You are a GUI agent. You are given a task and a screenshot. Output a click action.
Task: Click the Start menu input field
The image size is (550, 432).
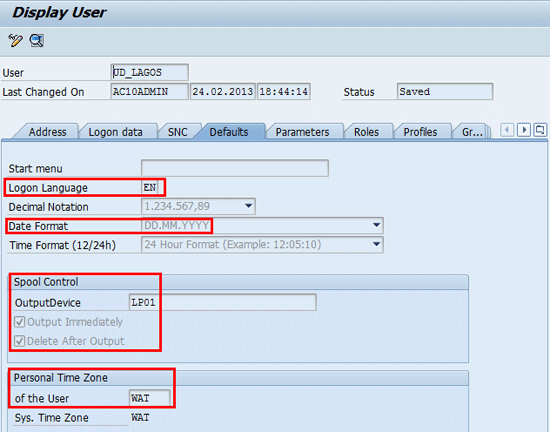click(x=235, y=168)
